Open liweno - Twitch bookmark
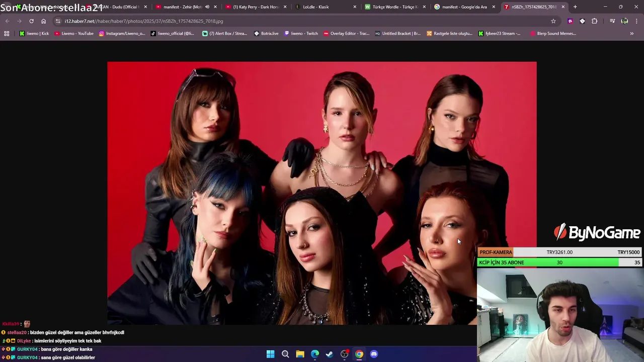Image resolution: width=644 pixels, height=362 pixels. tap(301, 34)
